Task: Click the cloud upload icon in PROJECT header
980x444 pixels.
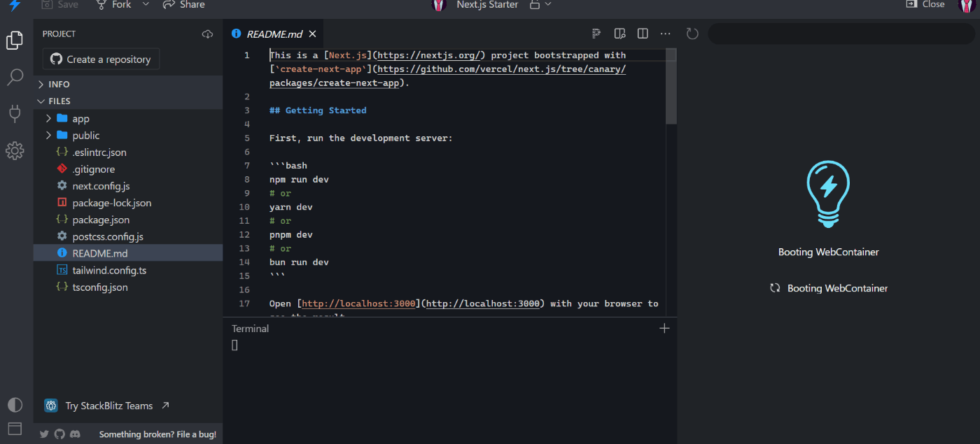Action: click(x=207, y=34)
